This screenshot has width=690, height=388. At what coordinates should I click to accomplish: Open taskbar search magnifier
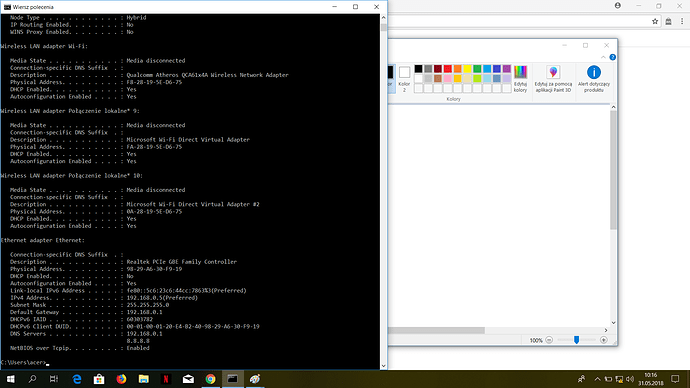coord(32,379)
